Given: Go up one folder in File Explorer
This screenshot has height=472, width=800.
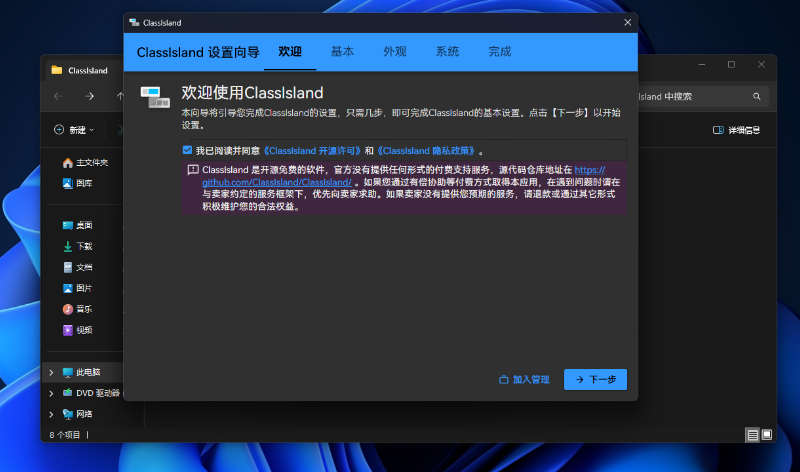Looking at the screenshot, I should tap(120, 96).
